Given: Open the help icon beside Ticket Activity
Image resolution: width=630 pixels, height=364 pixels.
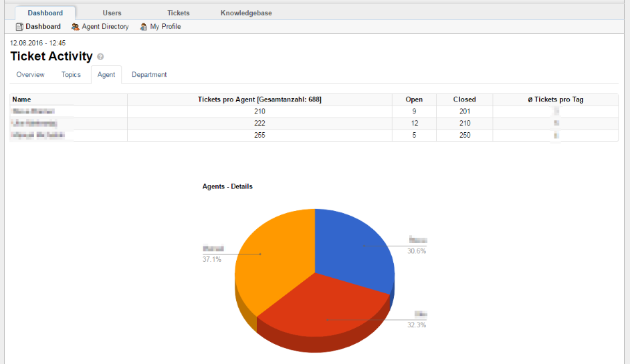Looking at the screenshot, I should coord(100,57).
